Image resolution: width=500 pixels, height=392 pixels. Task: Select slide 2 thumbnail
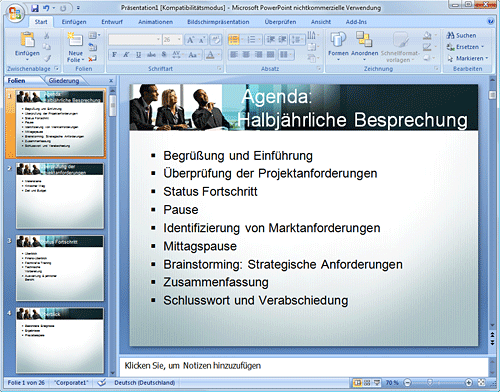[x=60, y=196]
